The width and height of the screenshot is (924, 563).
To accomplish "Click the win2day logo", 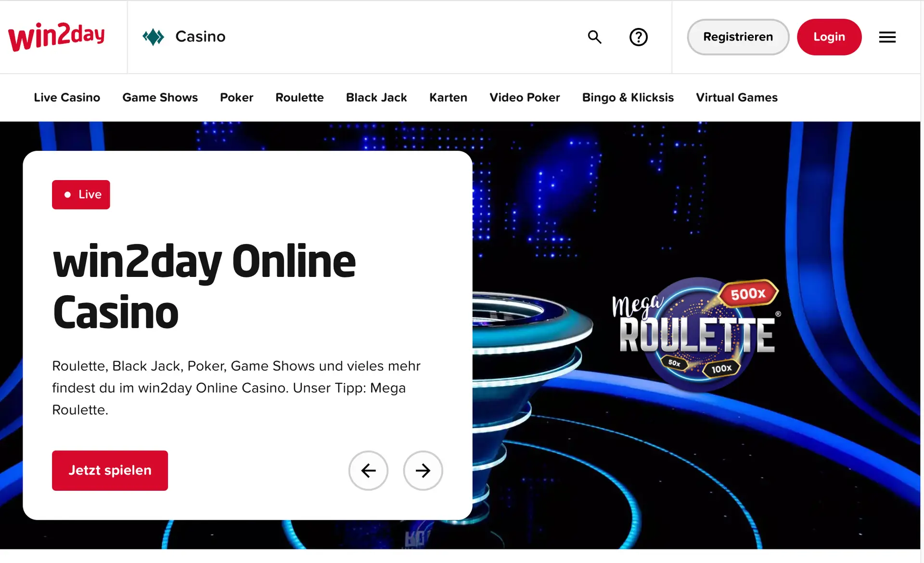I will point(57,37).
